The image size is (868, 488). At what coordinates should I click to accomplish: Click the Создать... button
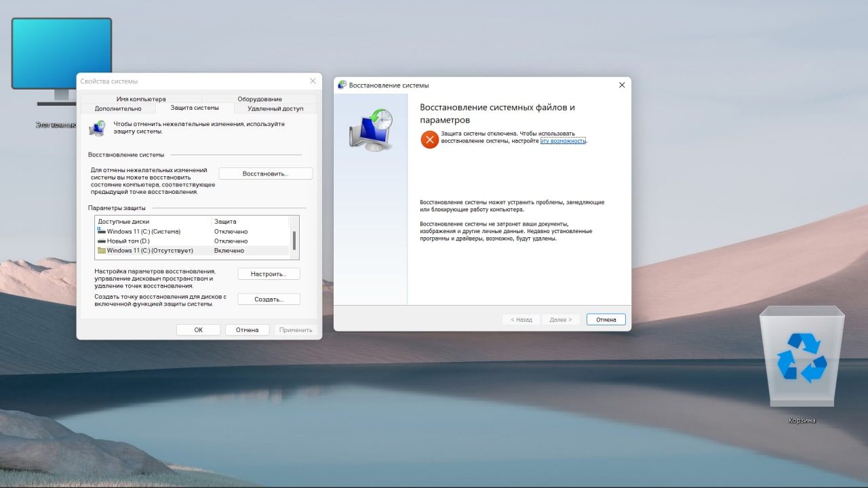tap(269, 299)
